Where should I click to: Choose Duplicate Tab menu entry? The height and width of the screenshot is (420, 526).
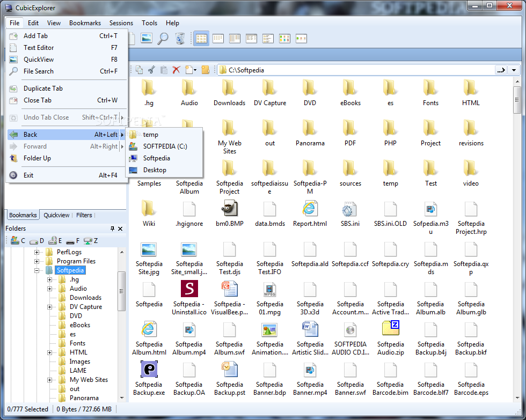(67, 89)
